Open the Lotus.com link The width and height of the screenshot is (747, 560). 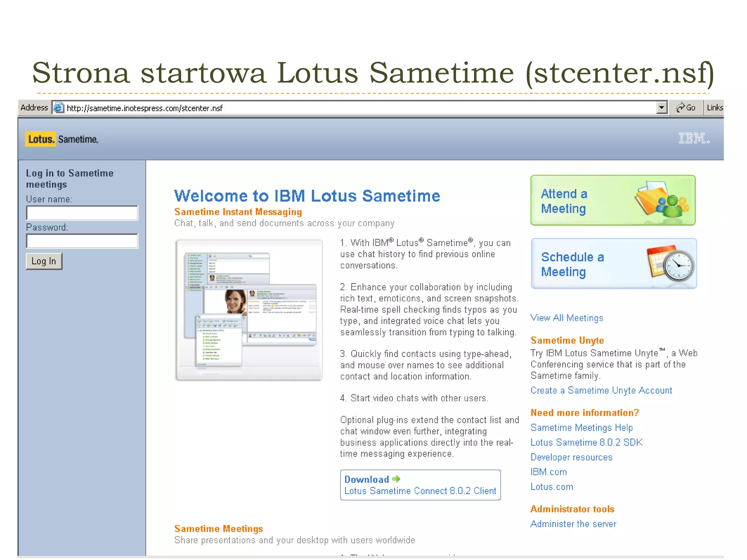[x=551, y=487]
